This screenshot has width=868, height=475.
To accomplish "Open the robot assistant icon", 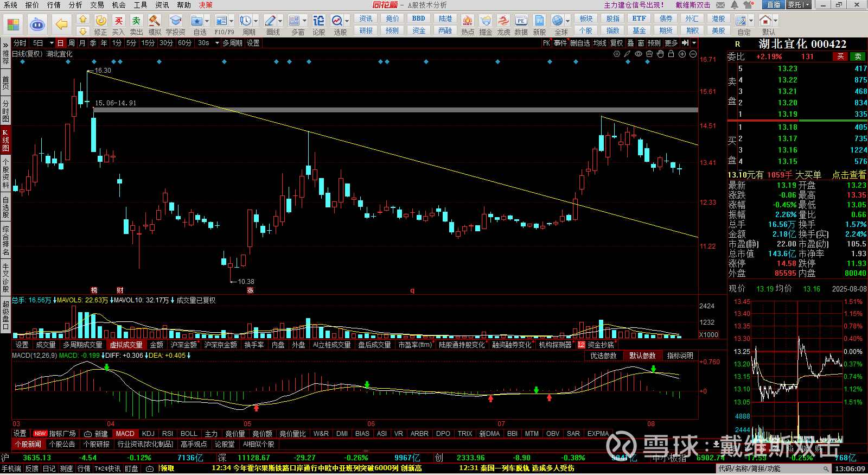I will [37, 24].
